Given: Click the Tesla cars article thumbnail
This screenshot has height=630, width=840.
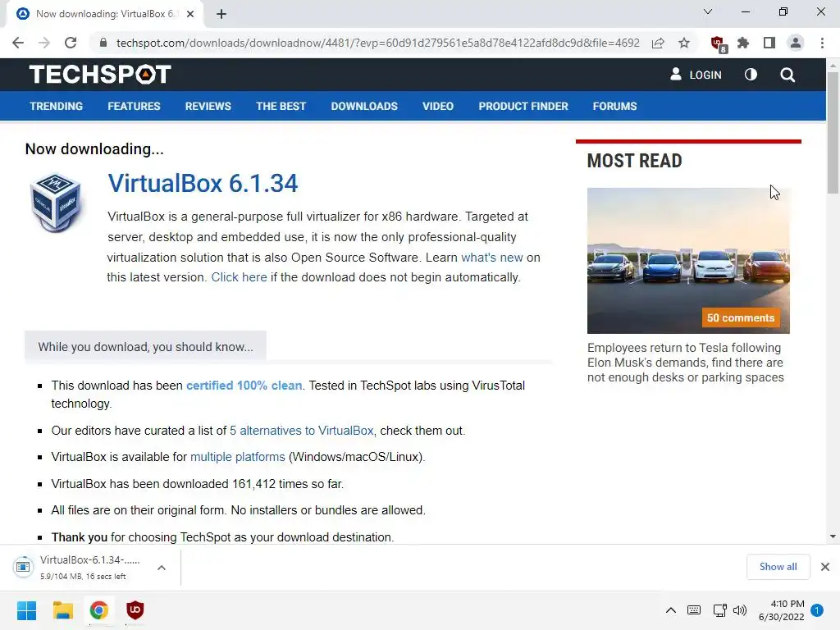Looking at the screenshot, I should click(x=688, y=260).
